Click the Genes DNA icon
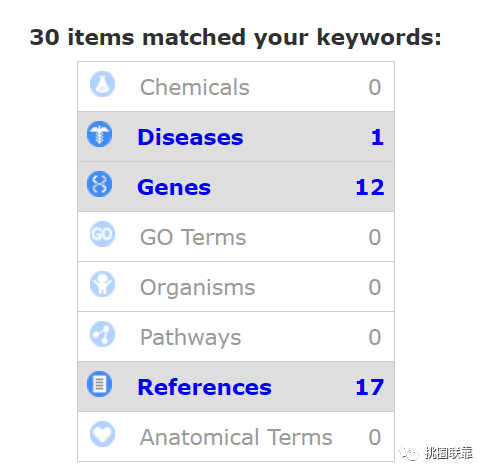 click(x=99, y=184)
